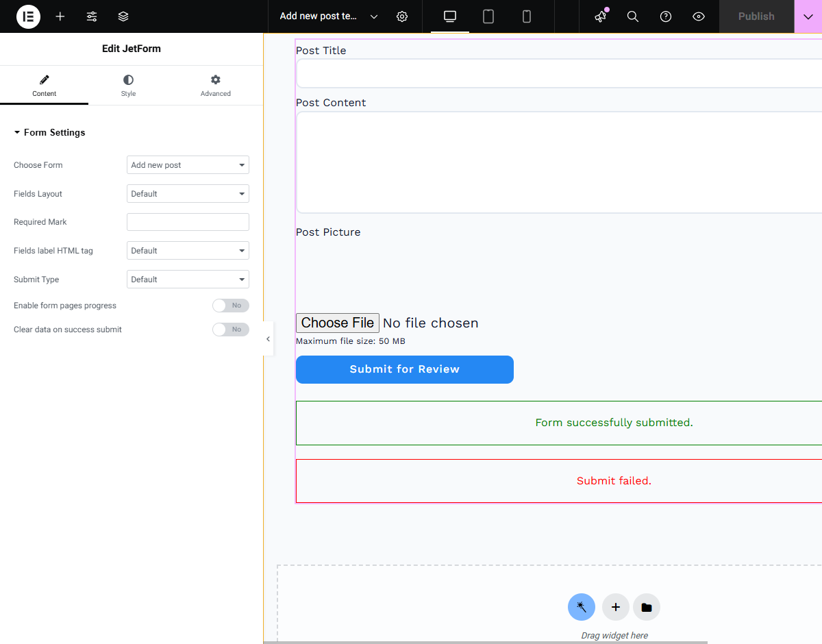Open page settings via the gear icon

[402, 16]
